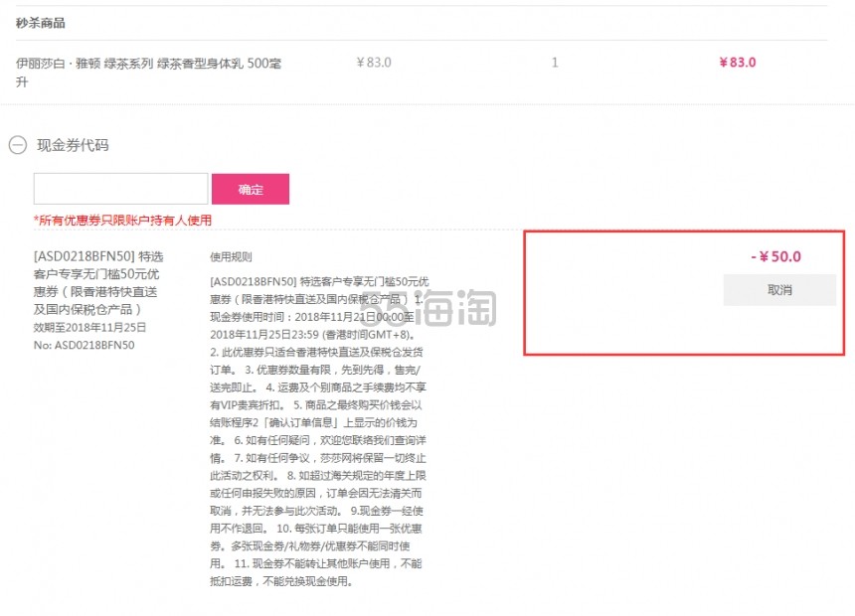
Task: Cancel the applied coupon with the 取消 button
Action: (x=779, y=290)
